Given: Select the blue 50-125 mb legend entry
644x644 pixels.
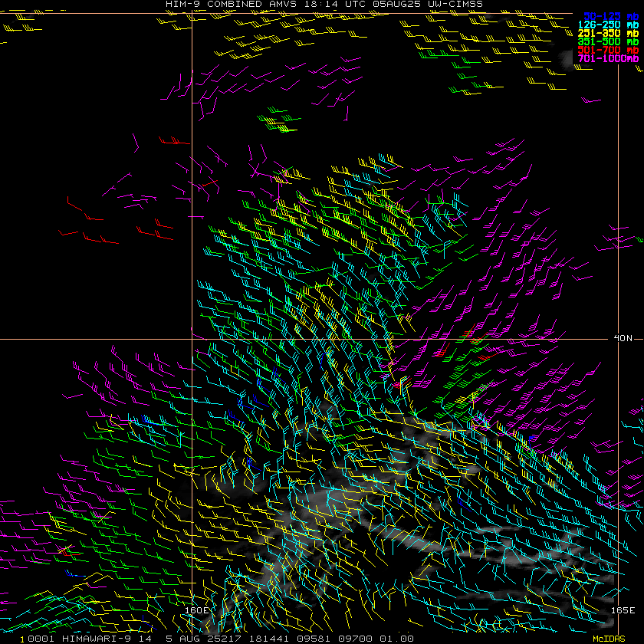Looking at the screenshot, I should [x=611, y=16].
